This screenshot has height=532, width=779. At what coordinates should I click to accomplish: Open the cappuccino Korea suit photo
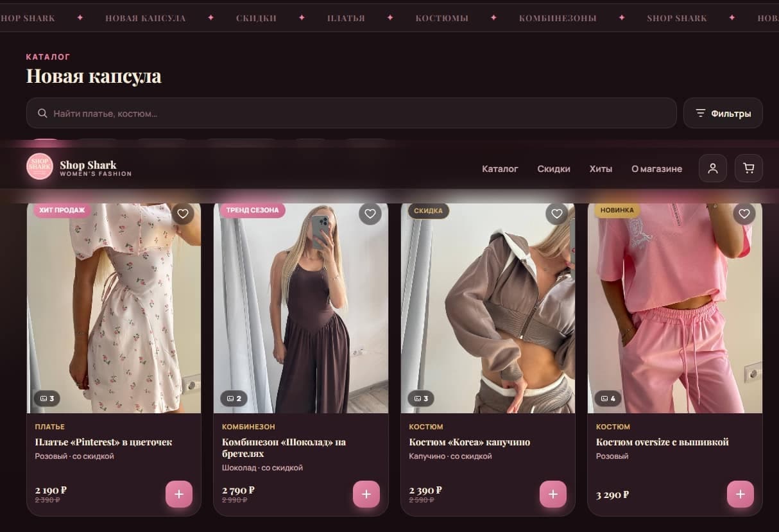[x=488, y=308]
